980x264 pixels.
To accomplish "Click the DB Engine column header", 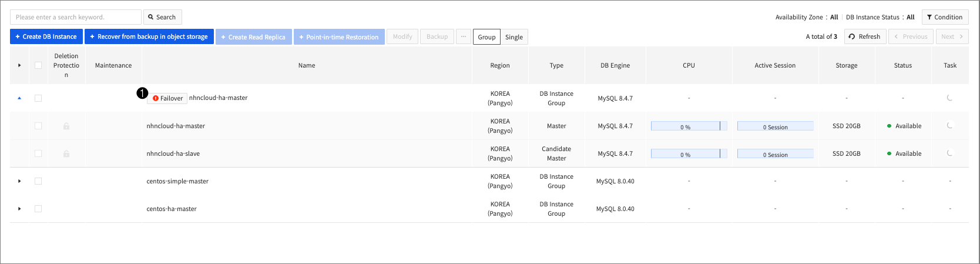I will coord(615,65).
